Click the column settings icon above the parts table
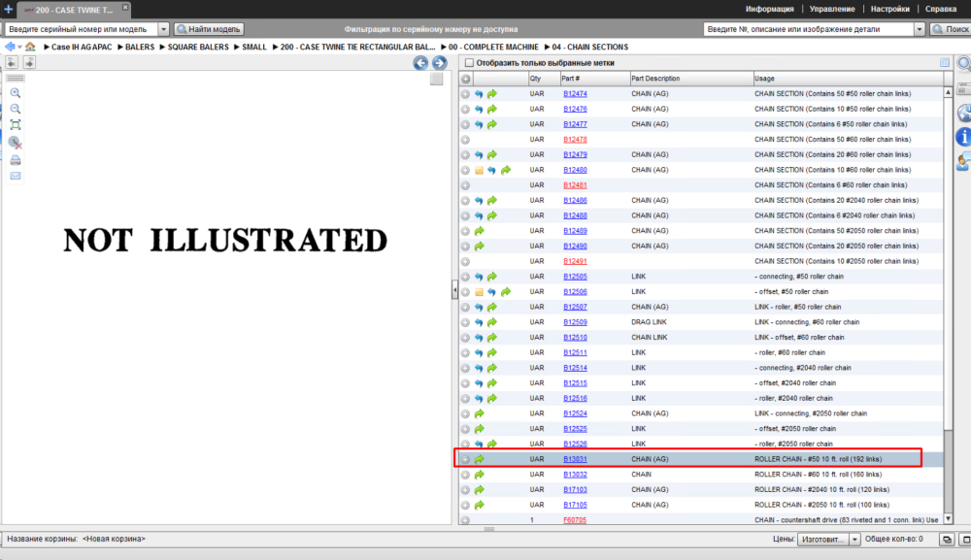This screenshot has height=560, width=971. click(x=945, y=62)
